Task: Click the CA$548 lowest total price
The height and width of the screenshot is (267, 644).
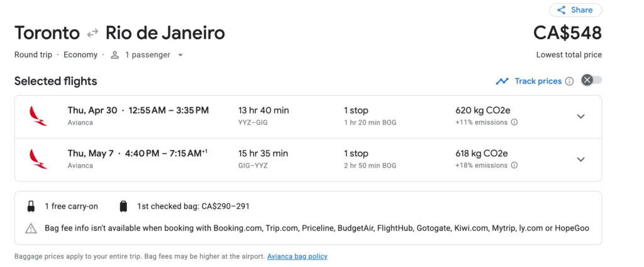Action: click(567, 33)
